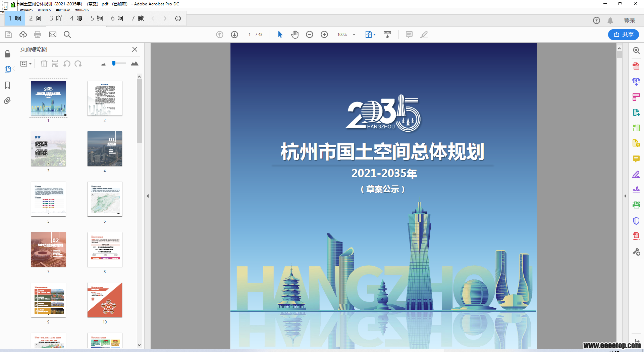Zoom out with minus icon

click(x=310, y=35)
